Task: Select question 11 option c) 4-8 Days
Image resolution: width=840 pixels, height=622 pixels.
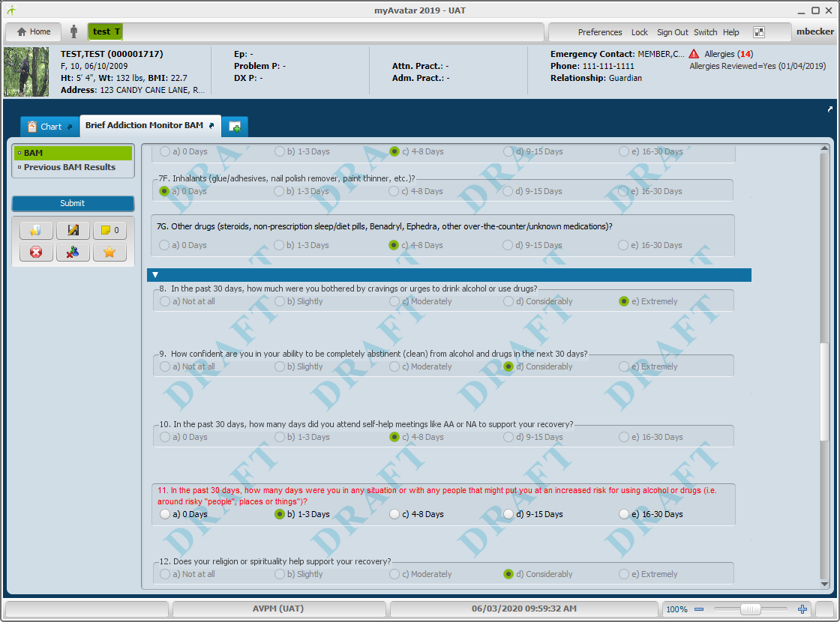Action: [x=394, y=514]
